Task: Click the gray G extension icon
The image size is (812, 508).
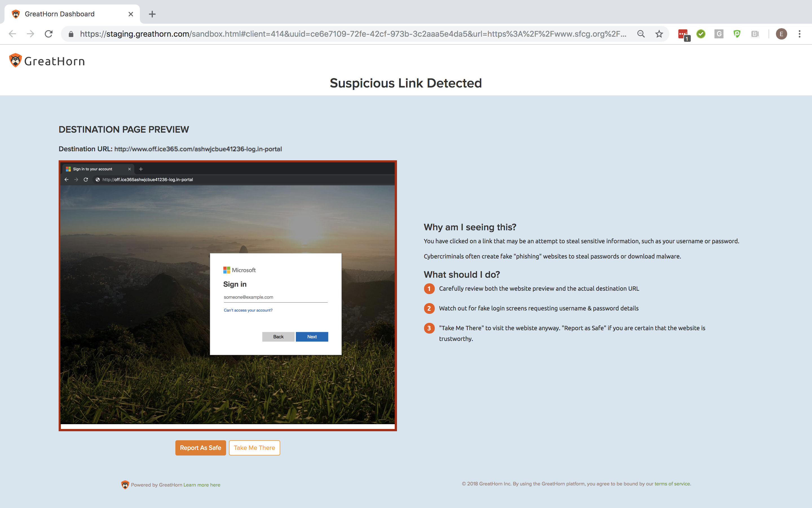Action: pos(719,34)
